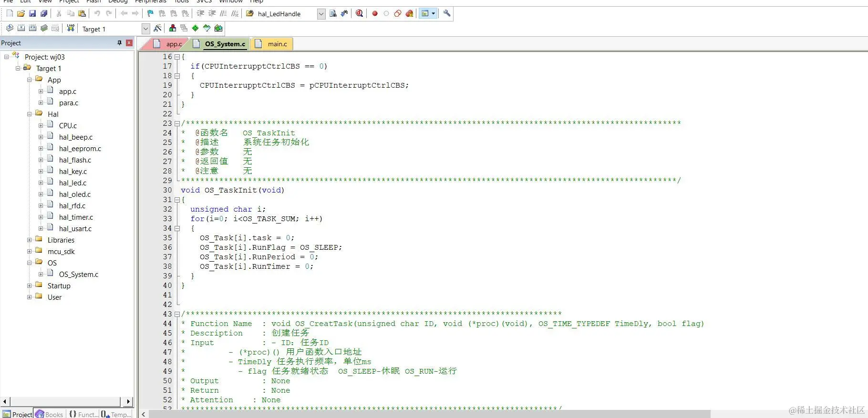868x418 pixels.
Task: Expand hal_led.c includes node
Action: [41, 183]
